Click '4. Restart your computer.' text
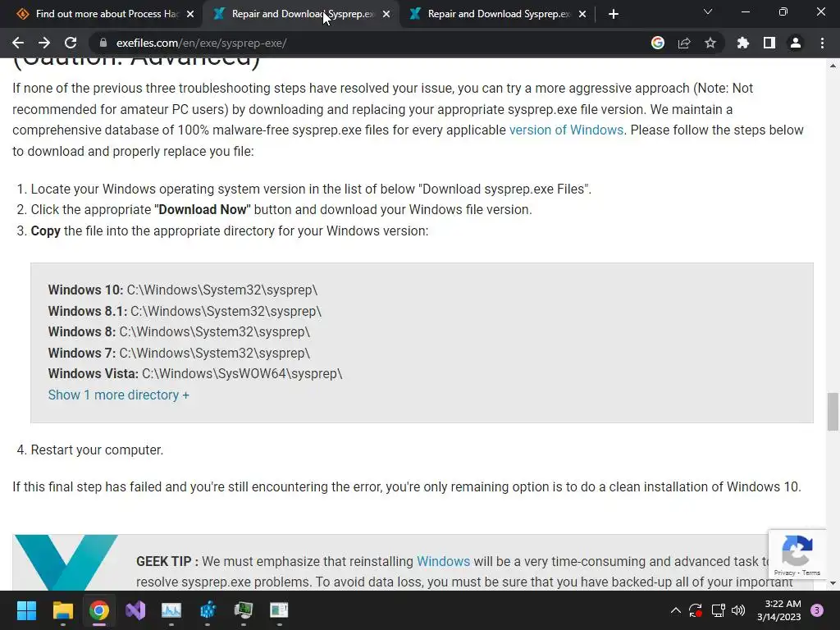840x630 pixels. [x=90, y=450]
